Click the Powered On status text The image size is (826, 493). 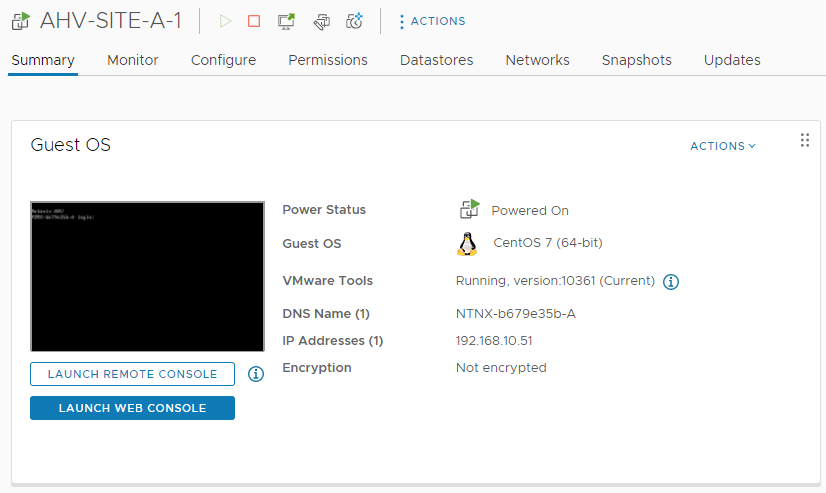pyautogui.click(x=530, y=211)
